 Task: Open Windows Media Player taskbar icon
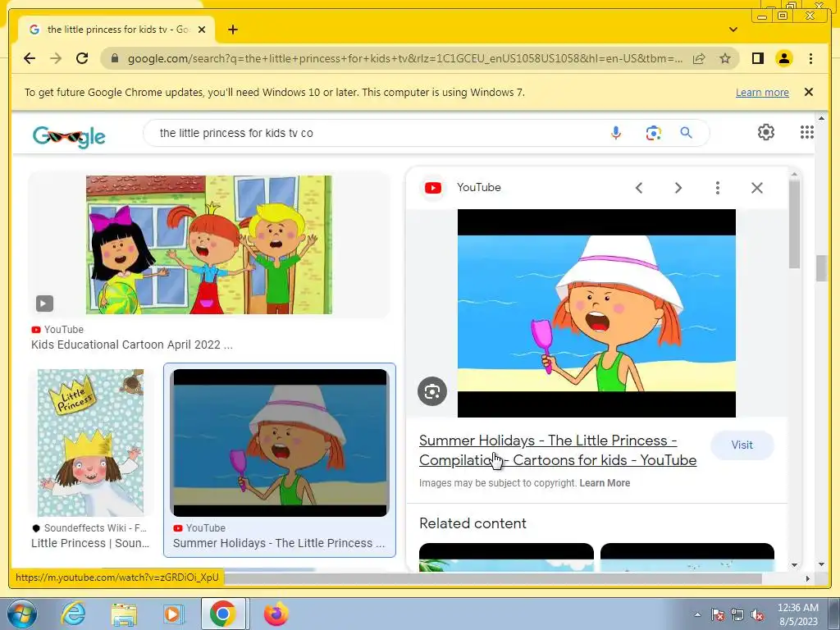[x=173, y=614]
